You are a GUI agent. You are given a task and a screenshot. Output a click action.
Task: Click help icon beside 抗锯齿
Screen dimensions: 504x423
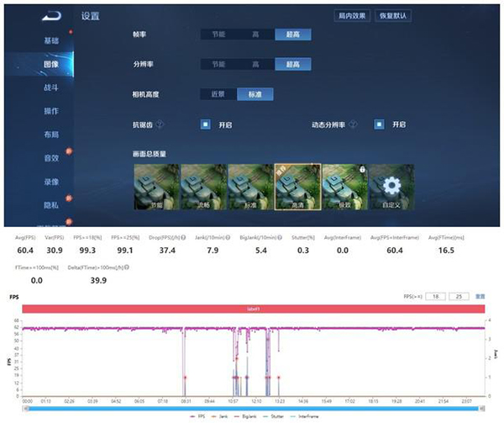(x=160, y=124)
